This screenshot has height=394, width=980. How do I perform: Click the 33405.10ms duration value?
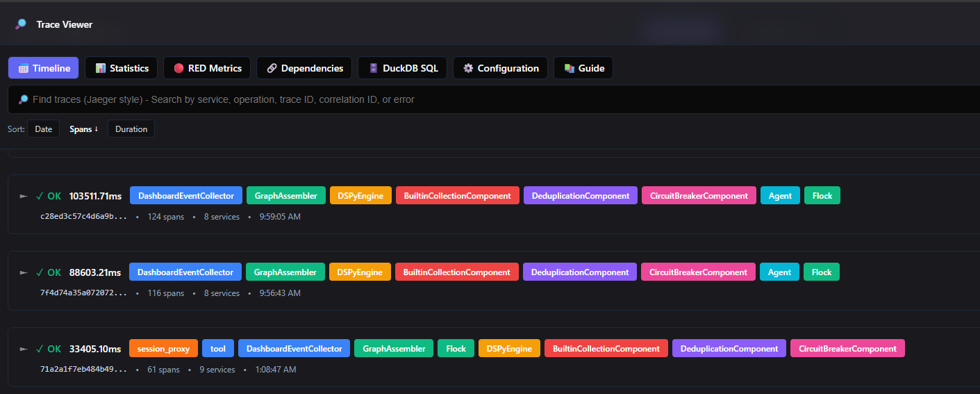click(x=95, y=349)
